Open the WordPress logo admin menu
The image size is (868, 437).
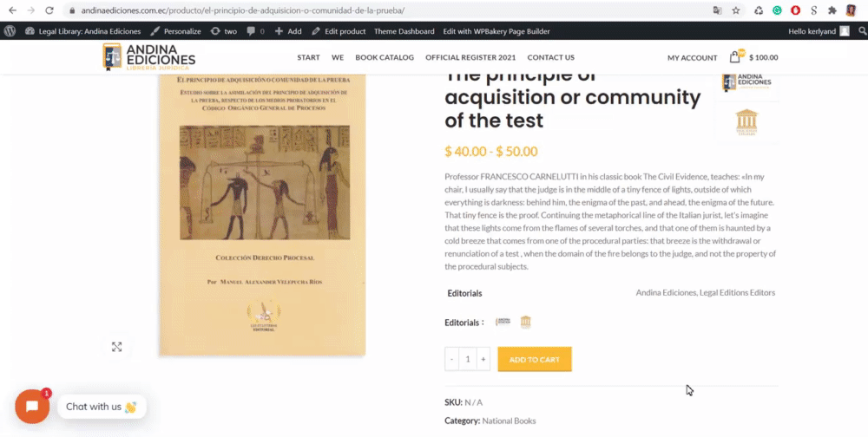click(10, 31)
